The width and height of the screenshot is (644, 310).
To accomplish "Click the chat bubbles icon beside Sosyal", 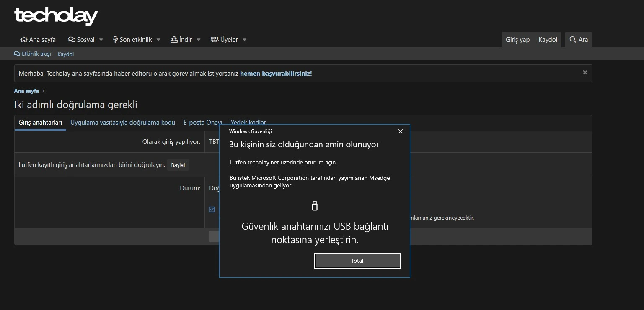I will 72,40.
